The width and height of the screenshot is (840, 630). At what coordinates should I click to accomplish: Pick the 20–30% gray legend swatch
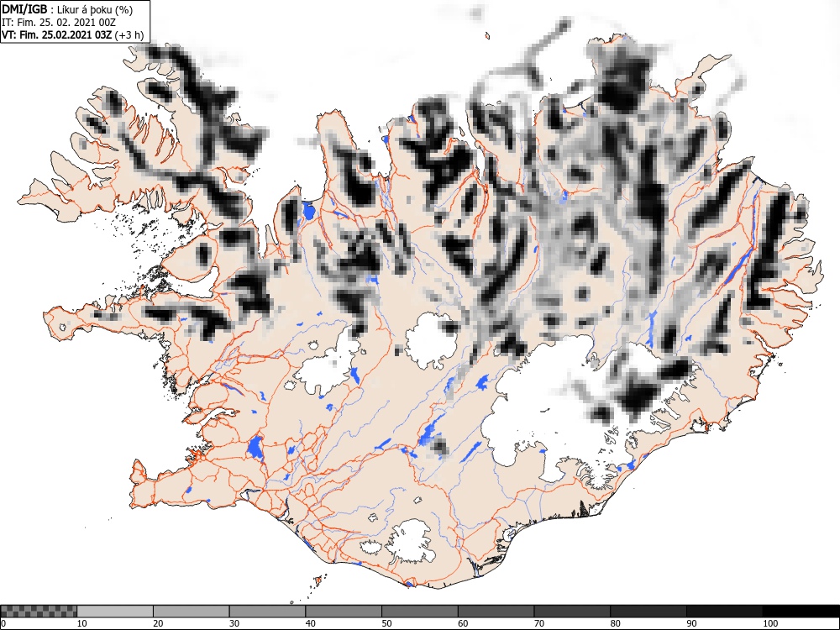tap(192, 612)
